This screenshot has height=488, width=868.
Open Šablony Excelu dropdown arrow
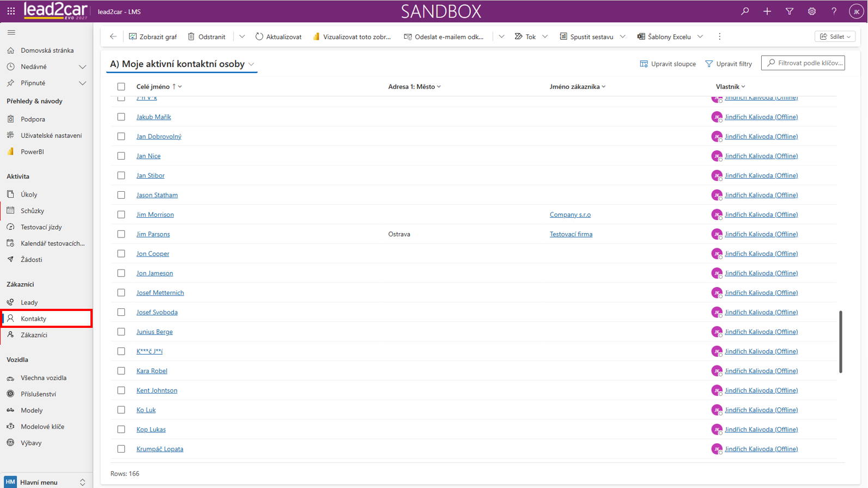(x=700, y=36)
